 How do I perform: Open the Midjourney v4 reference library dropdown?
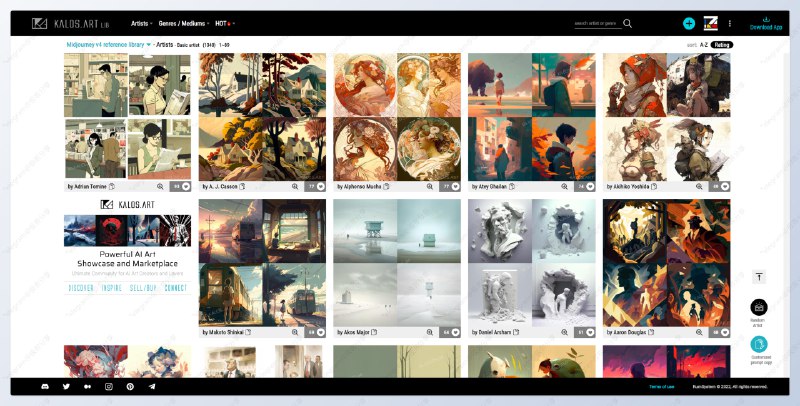click(108, 45)
